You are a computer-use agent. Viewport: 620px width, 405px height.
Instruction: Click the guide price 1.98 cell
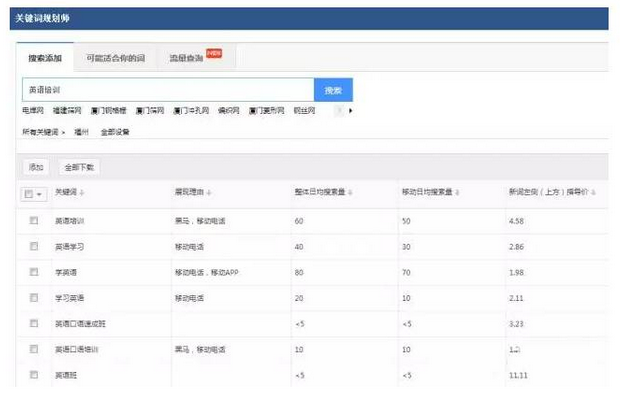tap(516, 273)
